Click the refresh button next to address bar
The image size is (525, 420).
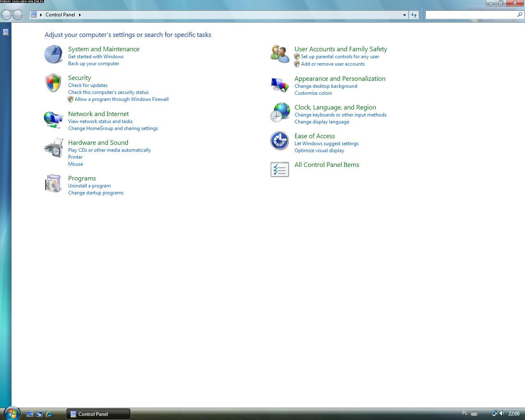click(x=414, y=15)
